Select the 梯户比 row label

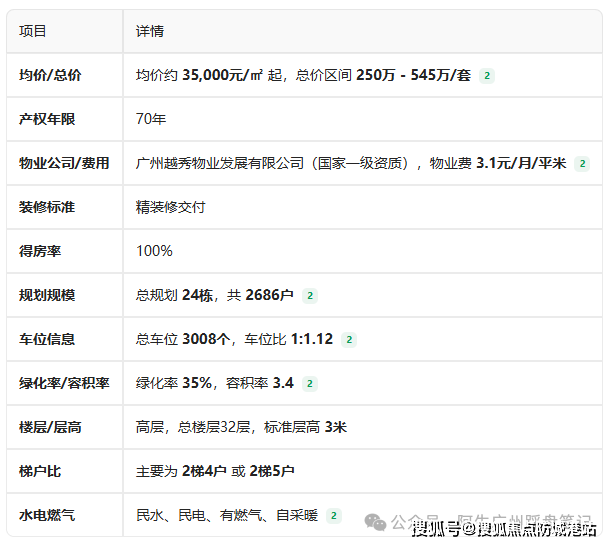click(x=40, y=472)
